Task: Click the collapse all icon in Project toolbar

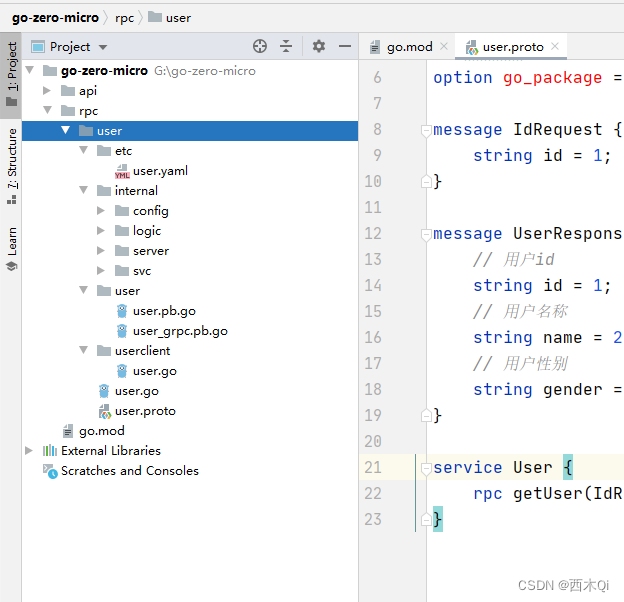Action: point(286,46)
